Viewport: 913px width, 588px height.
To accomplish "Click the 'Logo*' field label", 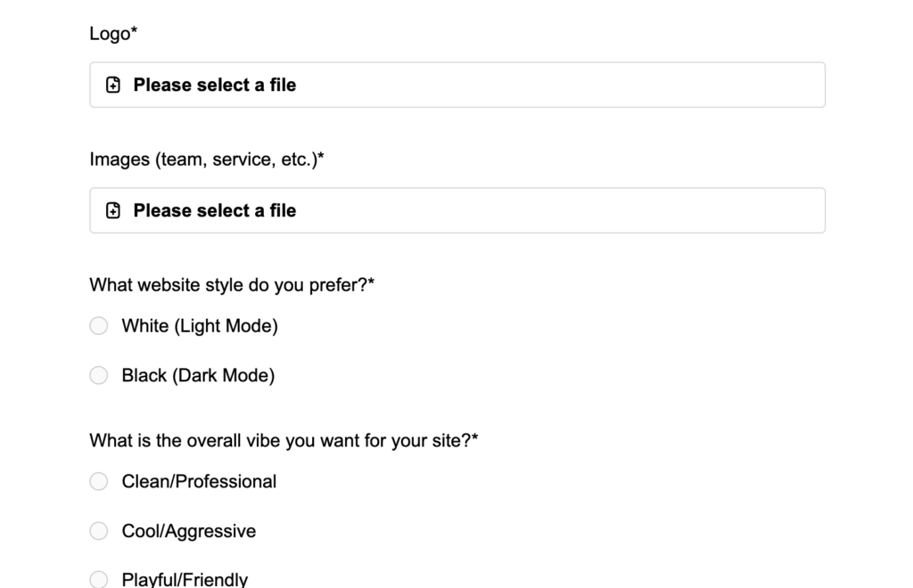I will pyautogui.click(x=113, y=34).
